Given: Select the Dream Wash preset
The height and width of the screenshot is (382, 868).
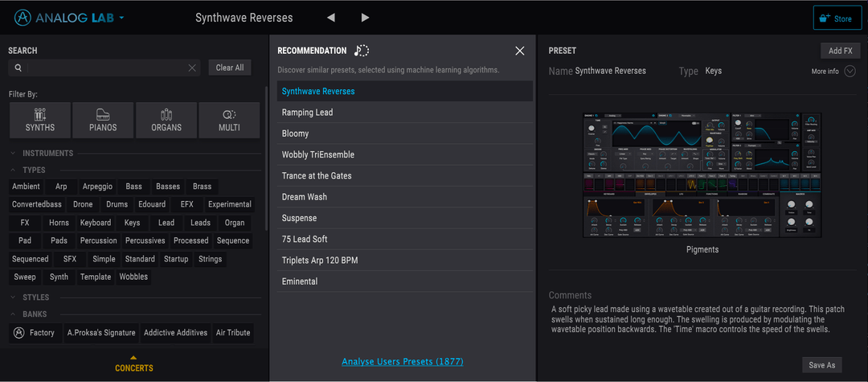Looking at the screenshot, I should (404, 196).
